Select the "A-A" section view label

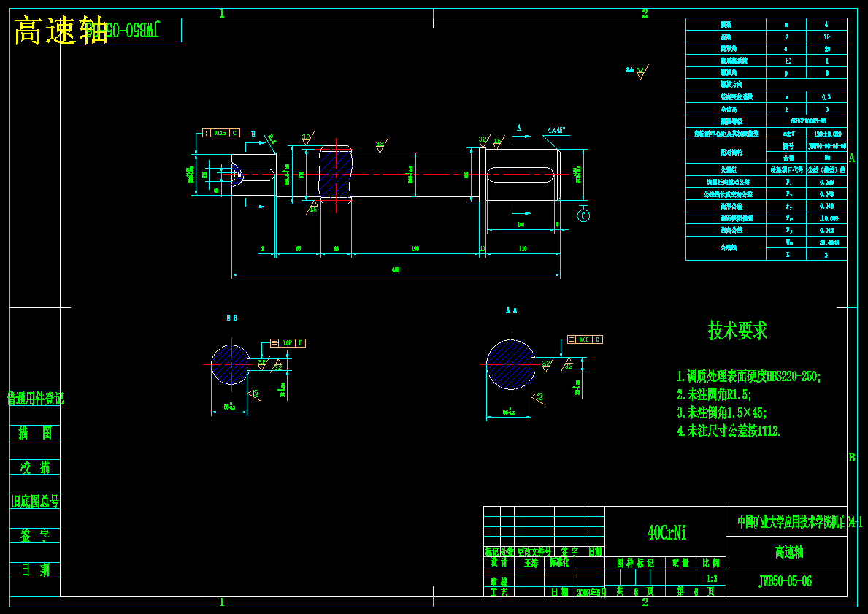(x=512, y=310)
